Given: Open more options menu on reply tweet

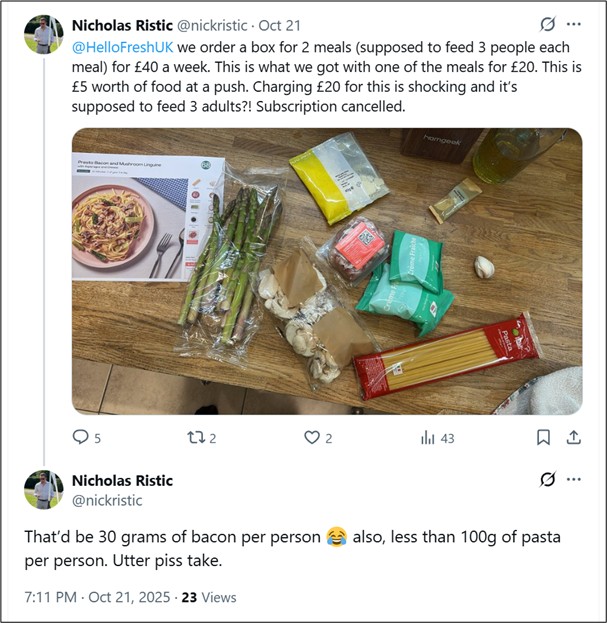Looking at the screenshot, I should [x=574, y=480].
